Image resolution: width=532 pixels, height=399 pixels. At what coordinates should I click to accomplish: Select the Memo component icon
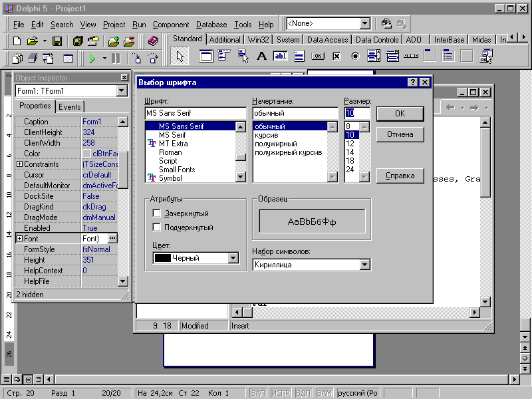coord(299,56)
